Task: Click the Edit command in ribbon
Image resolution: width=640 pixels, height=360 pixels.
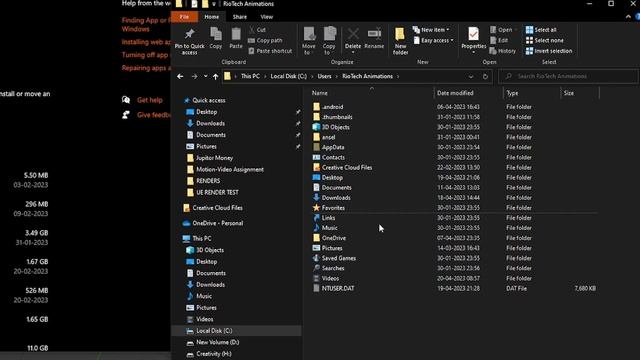Action: (499, 40)
